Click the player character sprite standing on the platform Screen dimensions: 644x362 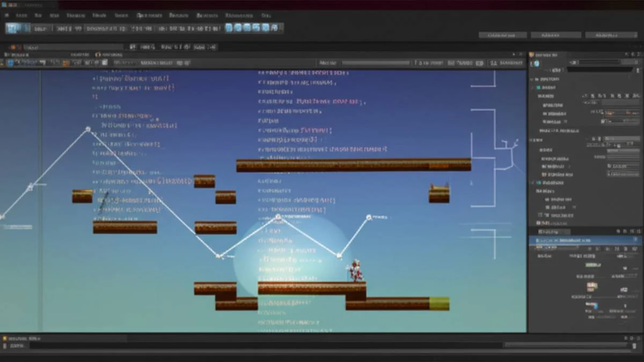coord(356,271)
